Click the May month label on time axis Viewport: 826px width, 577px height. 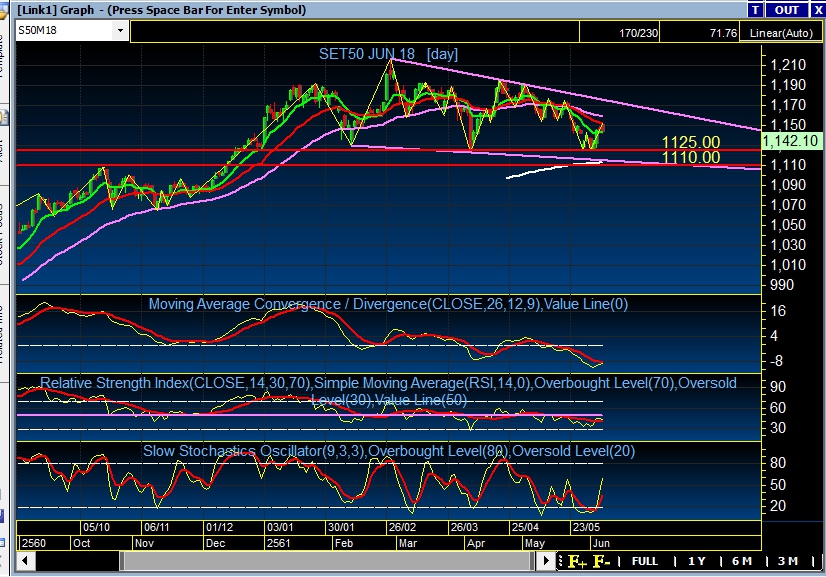[535, 543]
